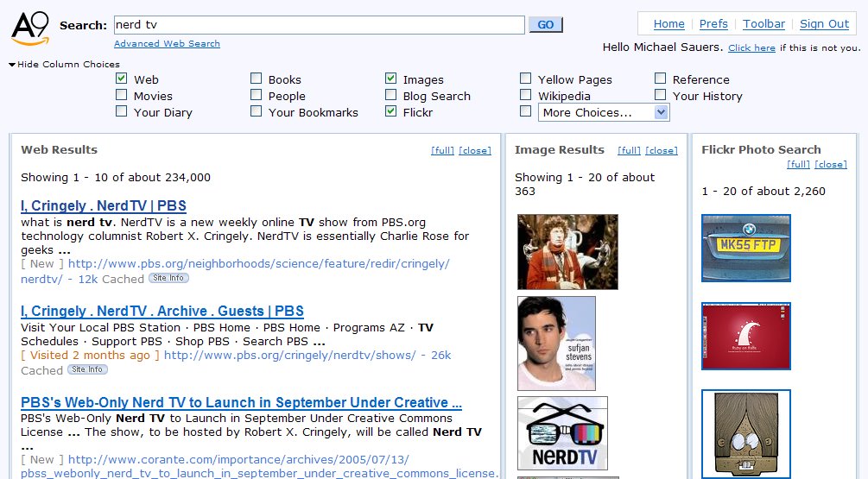Open the Toolbar menu link
This screenshot has height=479, width=868.
click(x=763, y=24)
